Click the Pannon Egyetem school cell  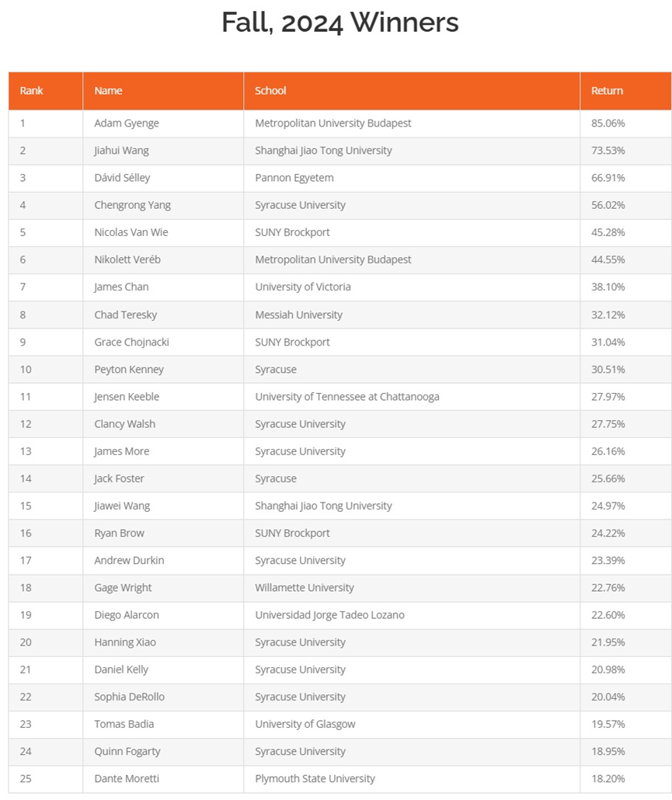click(294, 178)
